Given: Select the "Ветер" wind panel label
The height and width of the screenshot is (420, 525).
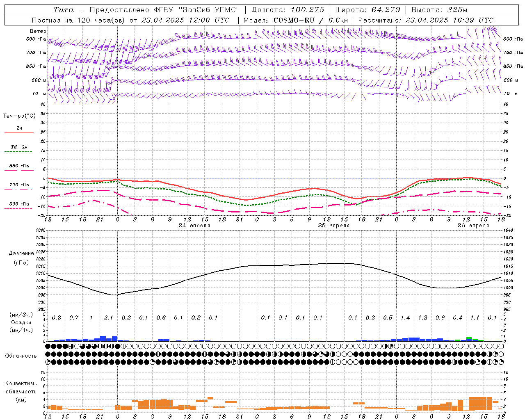Looking at the screenshot, I should [38, 31].
